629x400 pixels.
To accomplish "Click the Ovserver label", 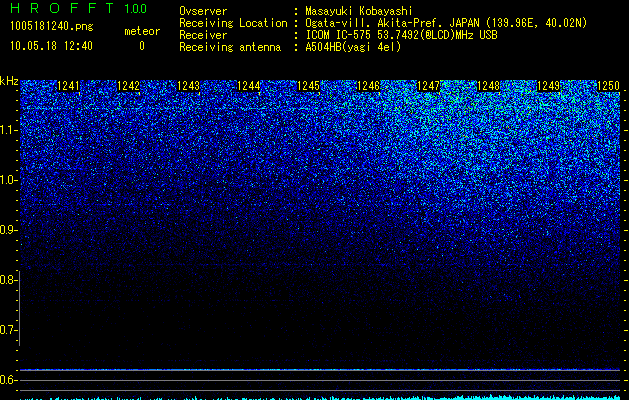I will pos(203,11).
